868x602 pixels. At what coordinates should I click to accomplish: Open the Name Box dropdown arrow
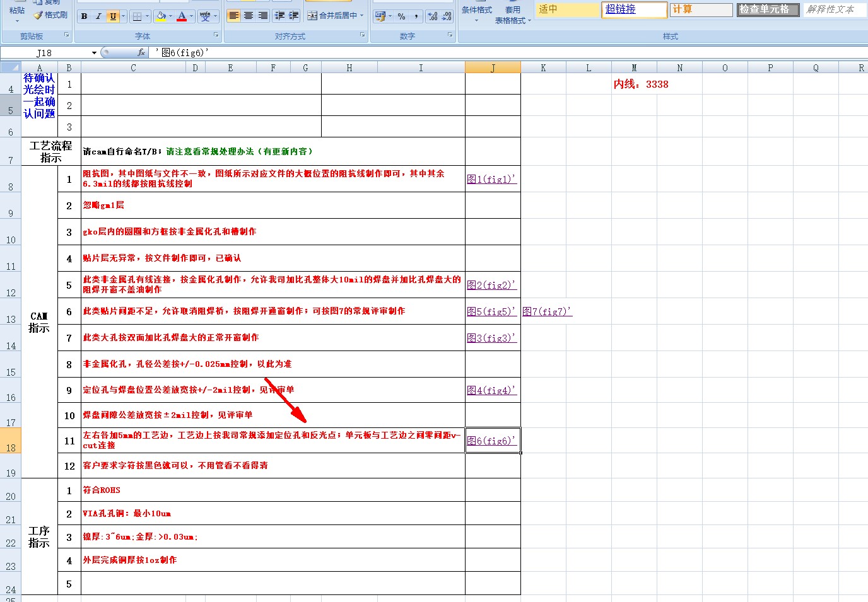(x=94, y=53)
